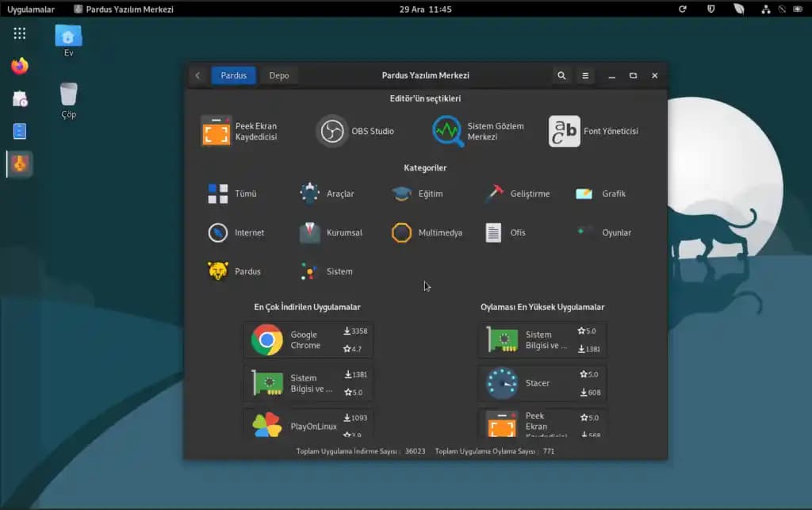This screenshot has width=812, height=510.
Task: Open the OBS Studio app icon
Action: [x=332, y=131]
